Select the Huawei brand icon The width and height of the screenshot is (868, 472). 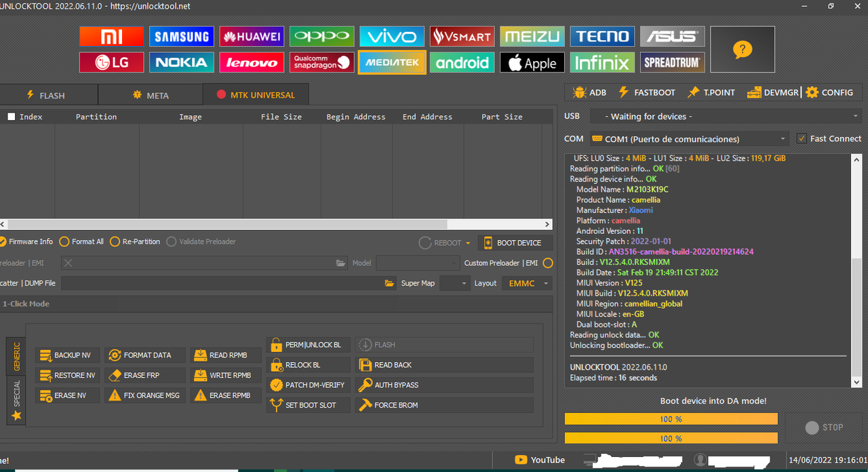point(252,37)
